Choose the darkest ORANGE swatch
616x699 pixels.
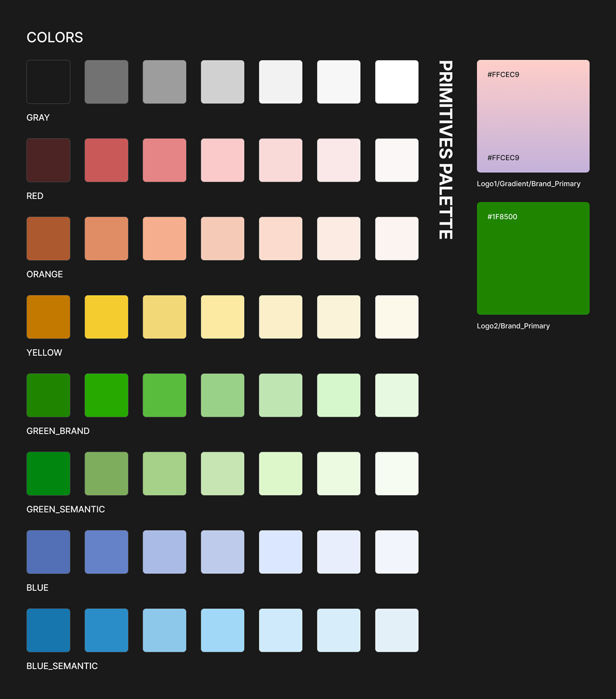48,238
